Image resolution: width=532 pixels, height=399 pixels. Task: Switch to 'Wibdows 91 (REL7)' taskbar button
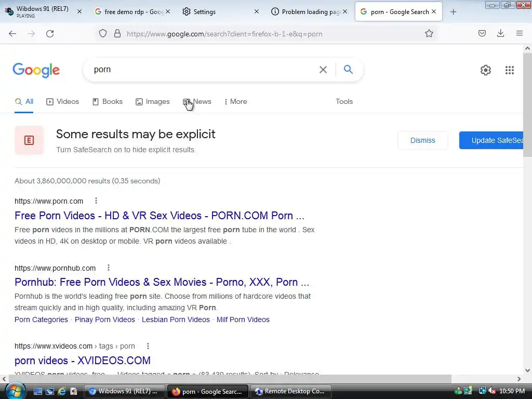click(124, 391)
